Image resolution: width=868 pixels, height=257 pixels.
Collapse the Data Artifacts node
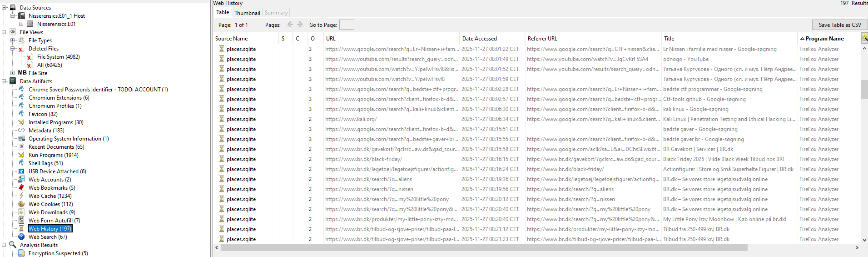(x=4, y=81)
